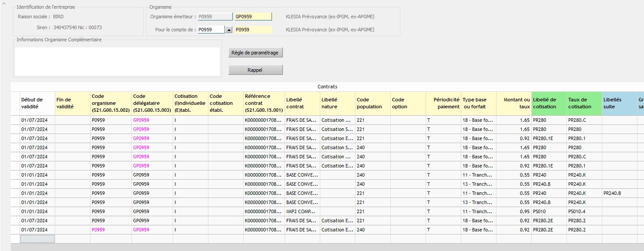
Task: Select the PR240.B cell in Libellés suite
Action: click(619, 193)
